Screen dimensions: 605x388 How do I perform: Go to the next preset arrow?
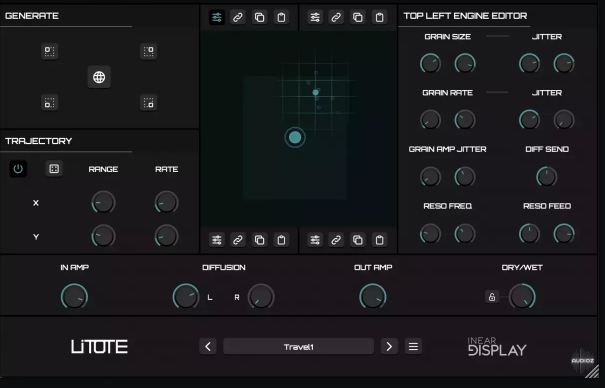click(x=389, y=347)
